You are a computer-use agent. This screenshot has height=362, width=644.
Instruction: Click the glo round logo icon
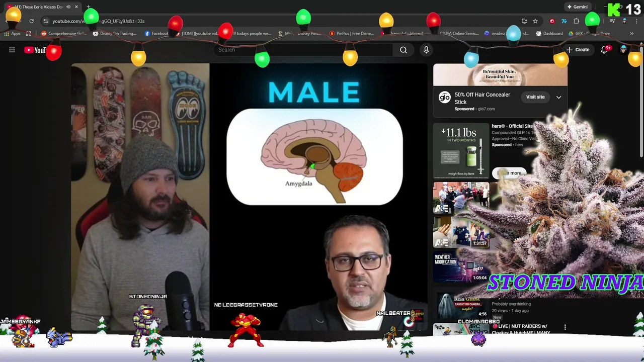(x=444, y=98)
